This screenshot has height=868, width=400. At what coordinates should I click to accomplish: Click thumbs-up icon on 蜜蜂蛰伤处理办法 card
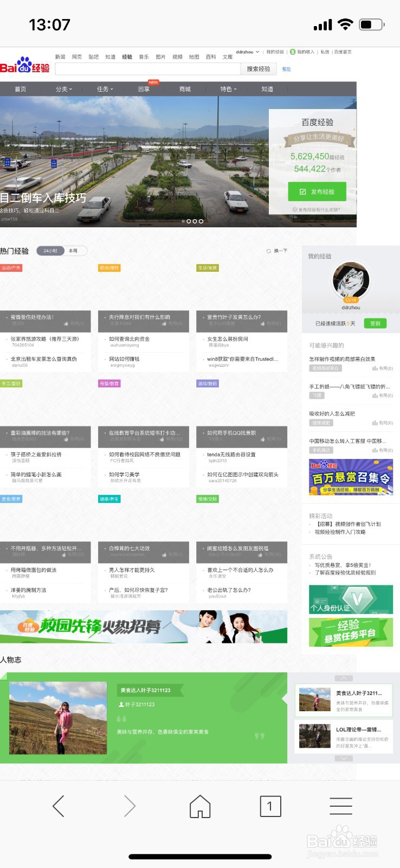[x=66, y=323]
